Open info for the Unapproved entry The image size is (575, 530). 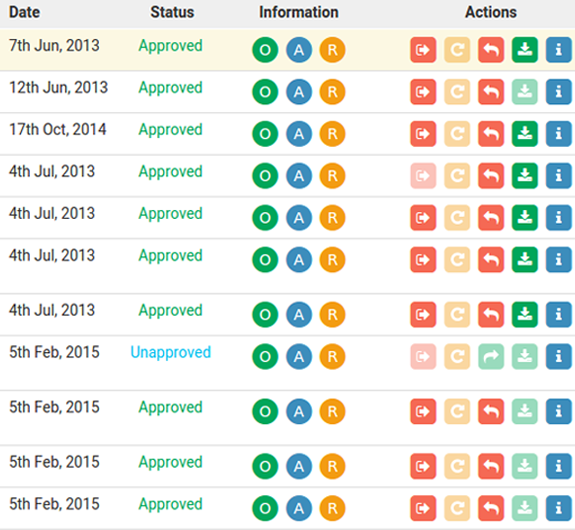(x=558, y=356)
